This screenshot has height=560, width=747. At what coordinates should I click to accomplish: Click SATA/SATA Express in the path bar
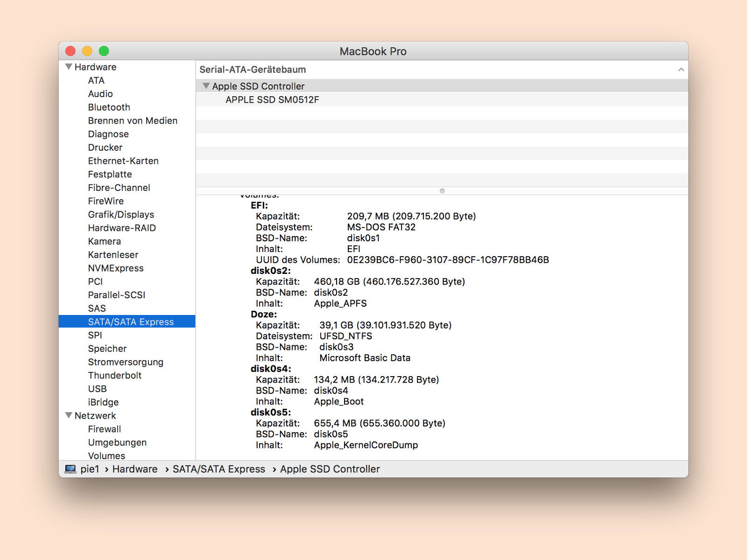coord(219,469)
